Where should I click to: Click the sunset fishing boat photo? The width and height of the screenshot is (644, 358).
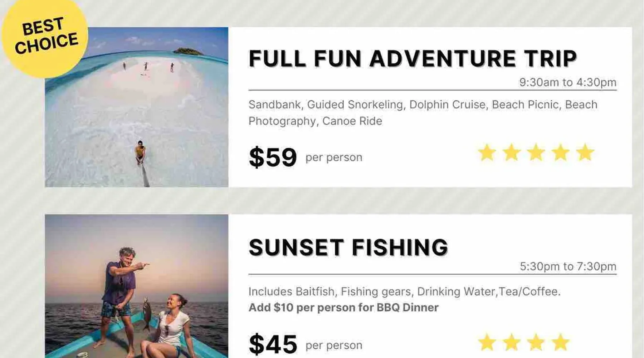pyautogui.click(x=137, y=286)
